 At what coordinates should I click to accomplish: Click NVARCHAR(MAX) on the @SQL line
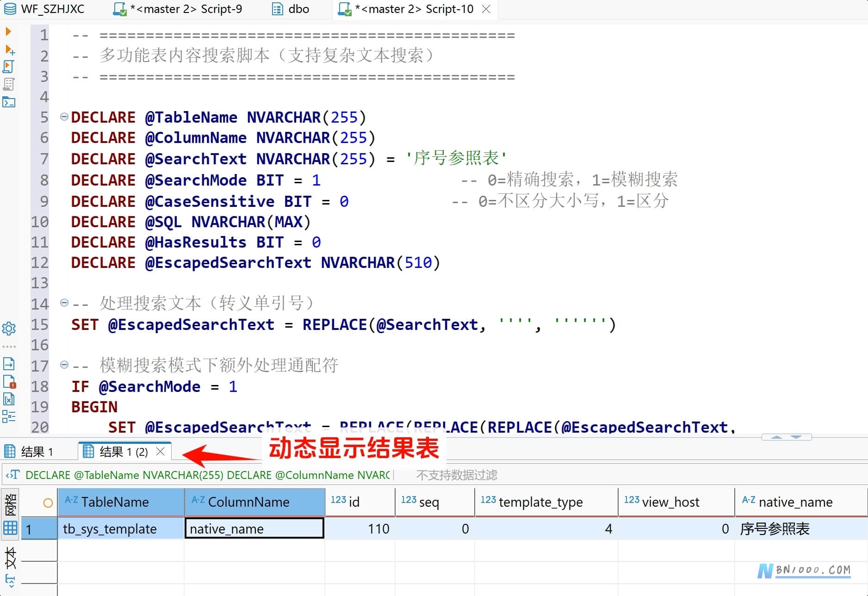(x=251, y=222)
